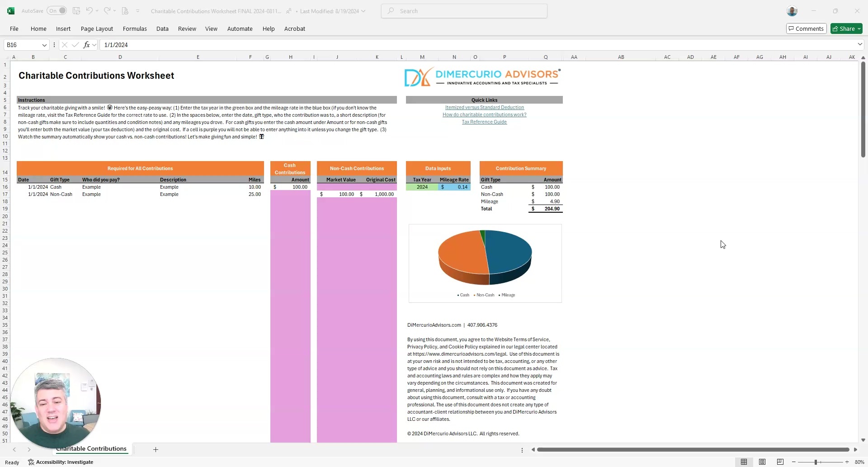Open the Comments pane button
The image size is (868, 467).
pos(806,29)
